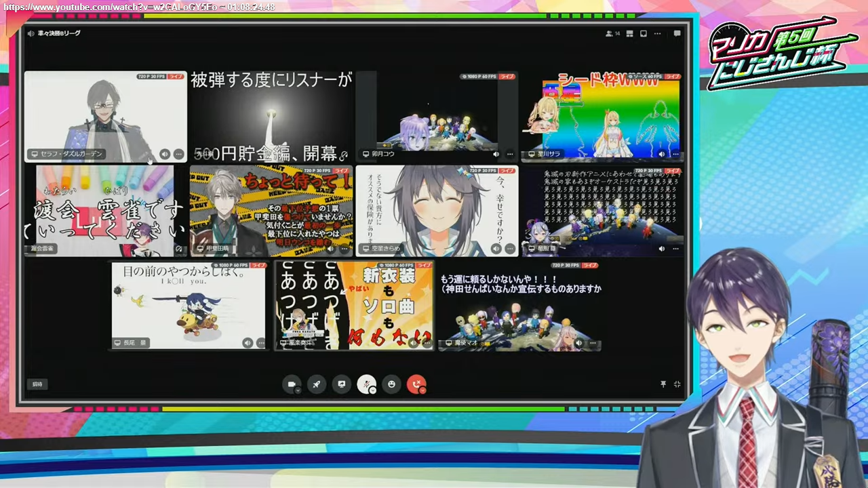Mute the 魔使マオ stream volume
The width and height of the screenshot is (868, 488).
[x=578, y=343]
